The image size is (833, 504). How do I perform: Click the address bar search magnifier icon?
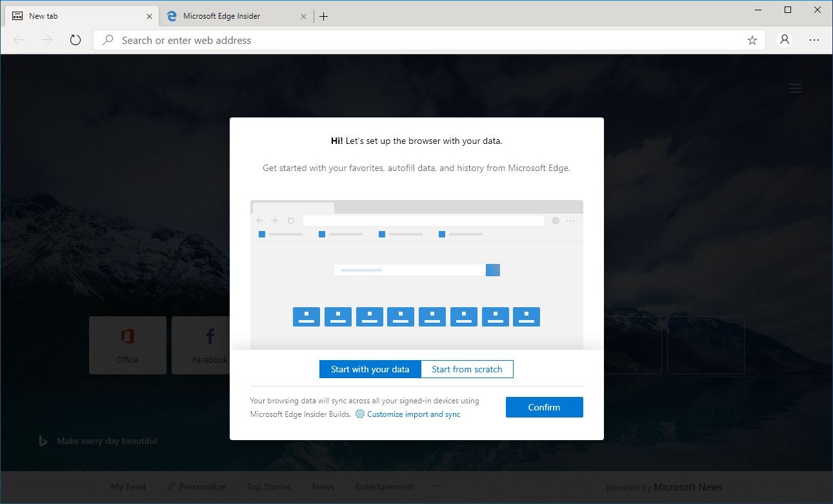tap(108, 40)
